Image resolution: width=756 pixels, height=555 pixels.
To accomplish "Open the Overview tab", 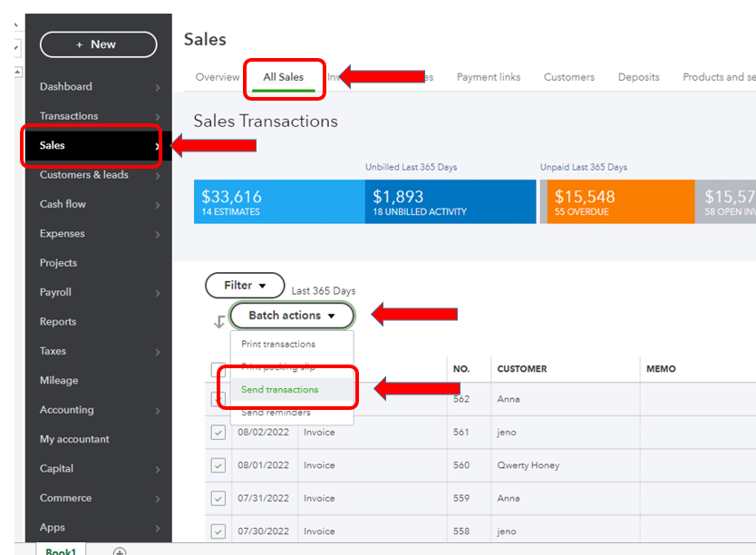I will pos(218,77).
